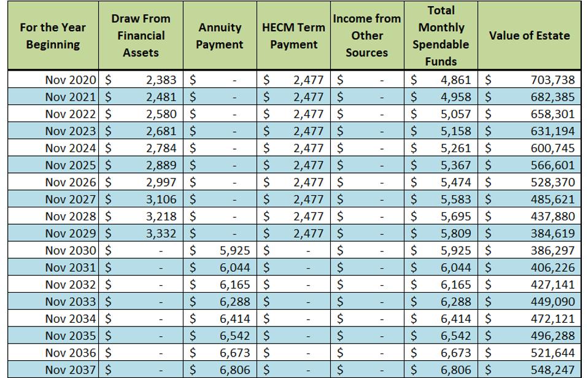
Task: Click the "Income from Other Sources" header
Action: 367,36
